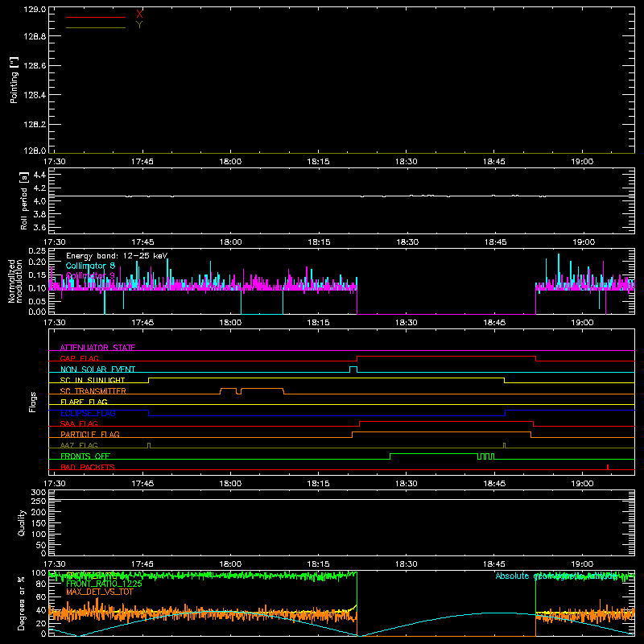Click the 0.05 modulation tick label
The width and height of the screenshot is (644, 644).
(37, 301)
